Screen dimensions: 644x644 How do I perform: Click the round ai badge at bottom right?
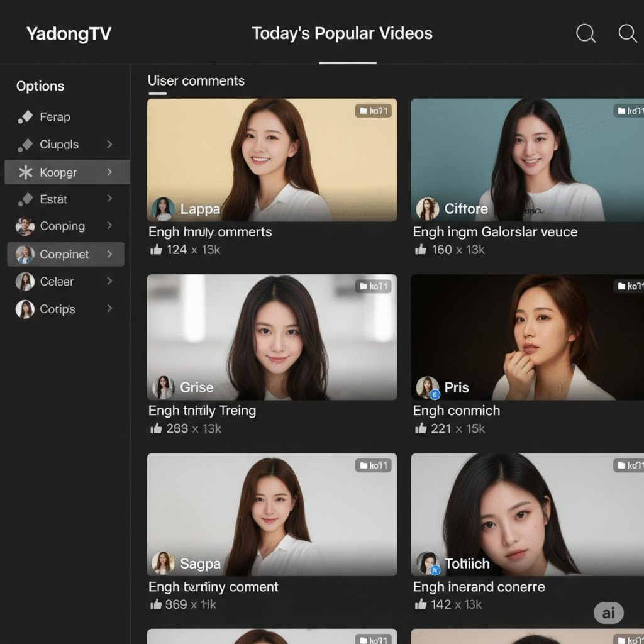608,613
